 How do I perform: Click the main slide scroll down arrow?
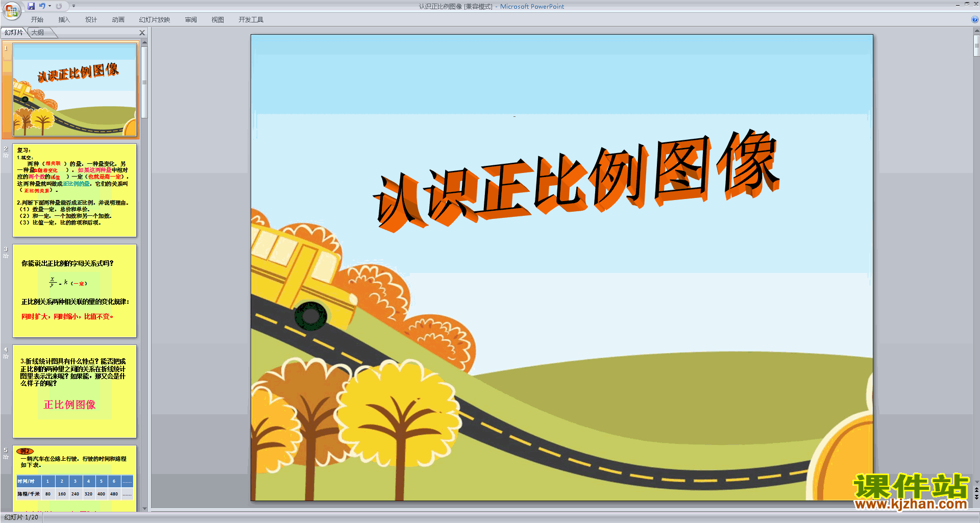click(976, 482)
